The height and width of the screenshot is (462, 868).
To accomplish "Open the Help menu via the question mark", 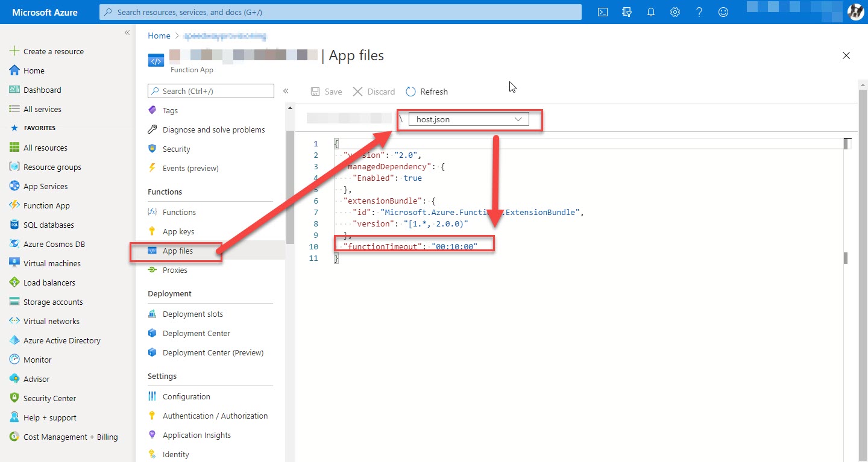I will point(699,11).
